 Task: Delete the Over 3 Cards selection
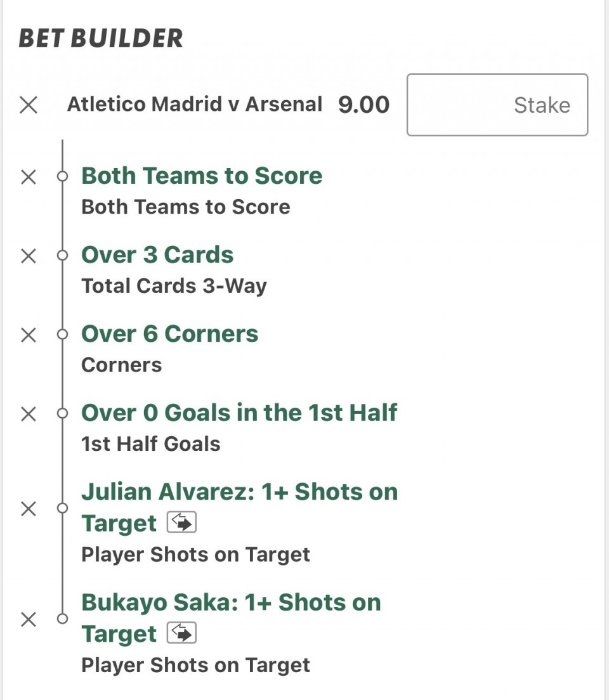(x=29, y=256)
